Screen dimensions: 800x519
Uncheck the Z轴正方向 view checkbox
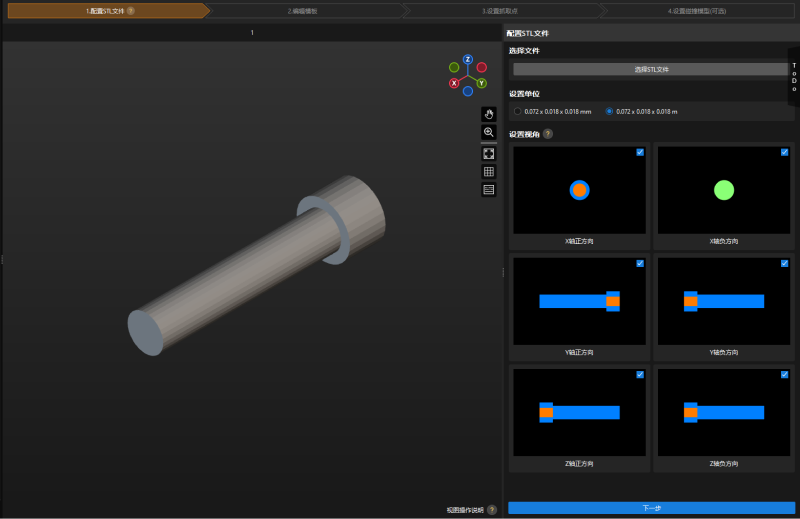640,374
